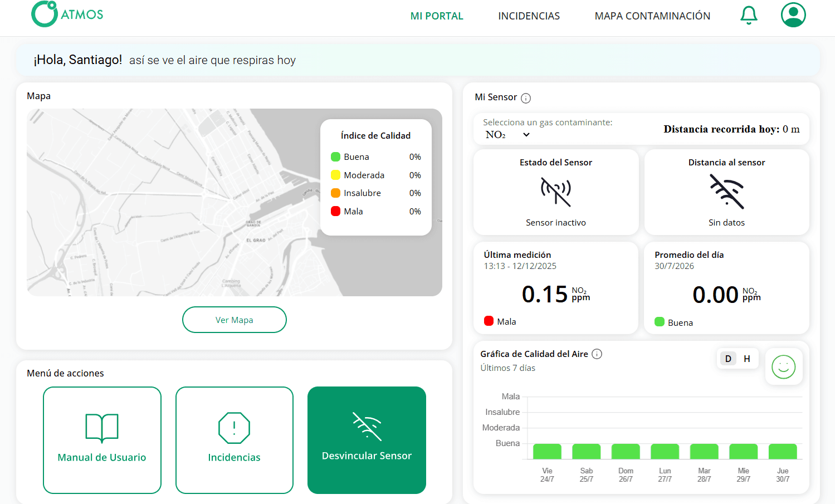Click 'Índice de Calidad' heading
The width and height of the screenshot is (835, 504).
pos(375,136)
